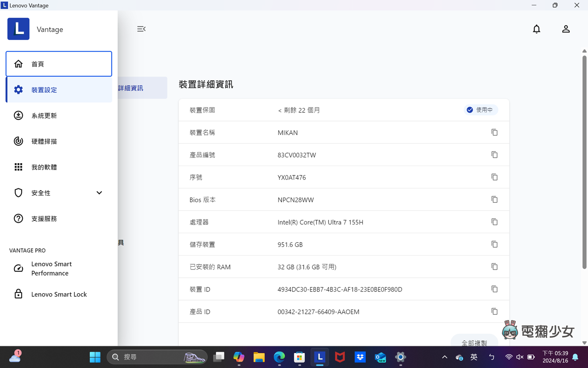588x368 pixels.
Task: Open Microsoft Store from the taskbar
Action: click(x=299, y=357)
